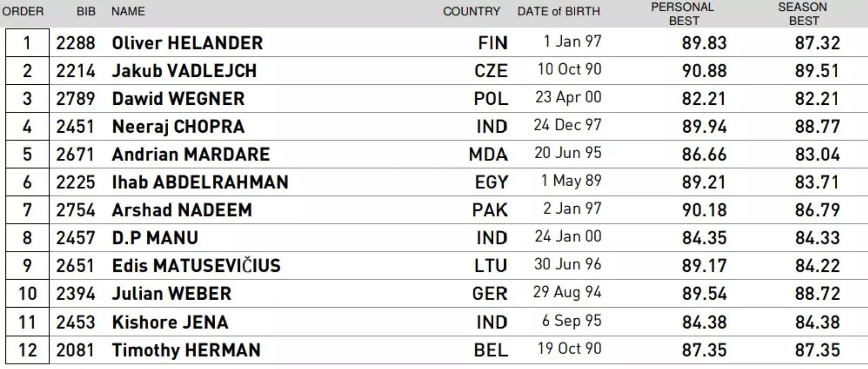The height and width of the screenshot is (369, 868).
Task: Click Edis MATUSEVIČIUS personal best 89.17
Action: click(x=704, y=265)
